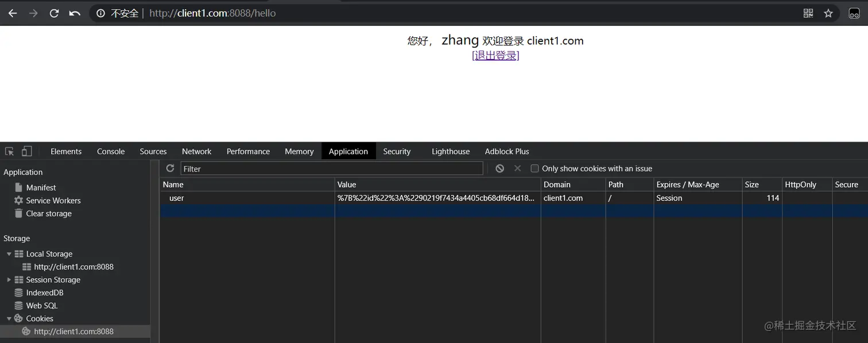Click the browser address bar URL
The image size is (868, 343).
click(x=212, y=13)
